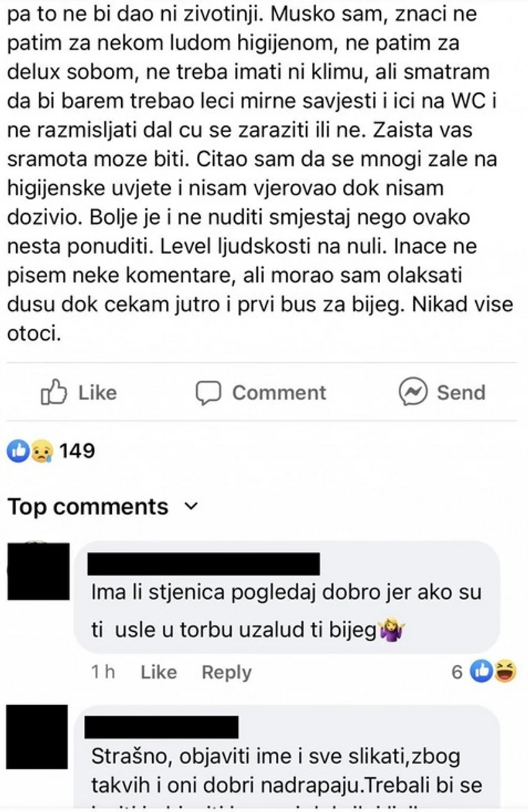Click the crying face reaction beside 149
The width and height of the screenshot is (528, 812).
click(x=42, y=450)
